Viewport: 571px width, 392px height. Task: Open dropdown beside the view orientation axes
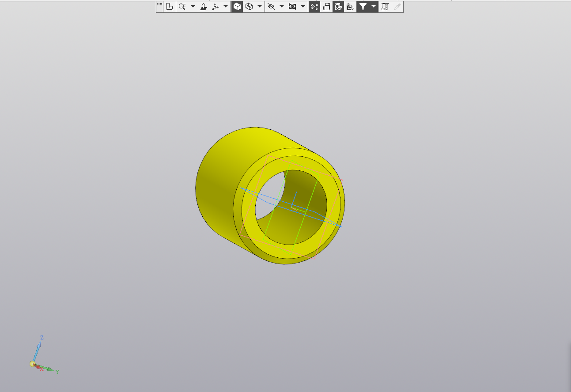coord(226,7)
